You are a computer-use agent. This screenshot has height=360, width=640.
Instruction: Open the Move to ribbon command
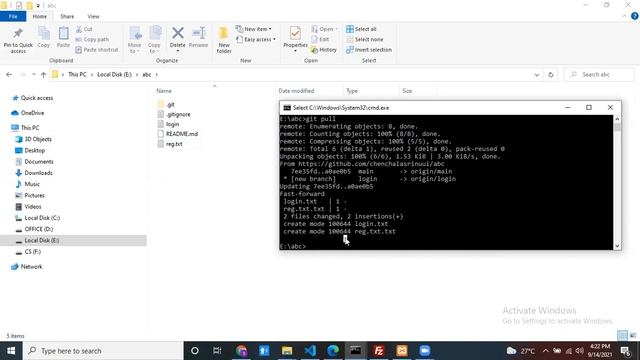coord(135,40)
